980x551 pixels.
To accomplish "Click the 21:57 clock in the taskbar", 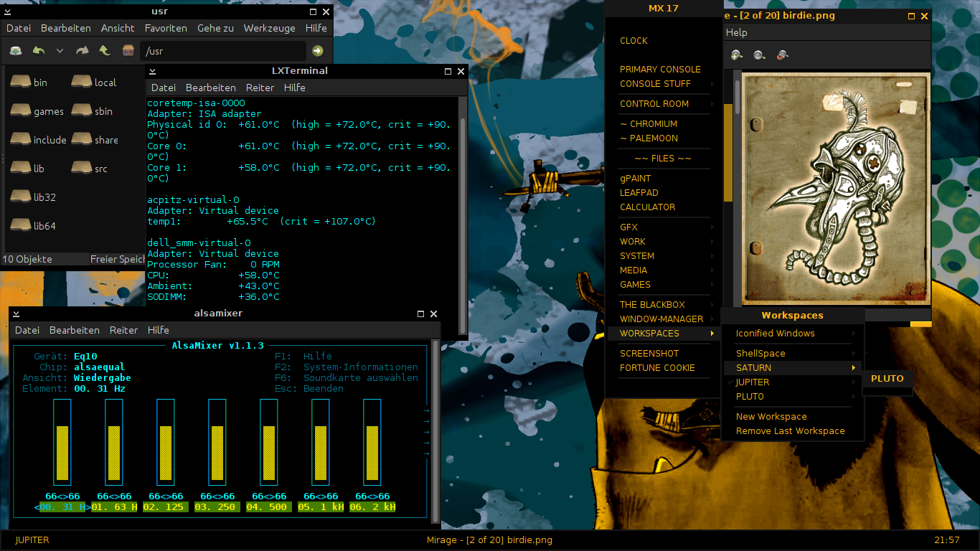I will (946, 540).
